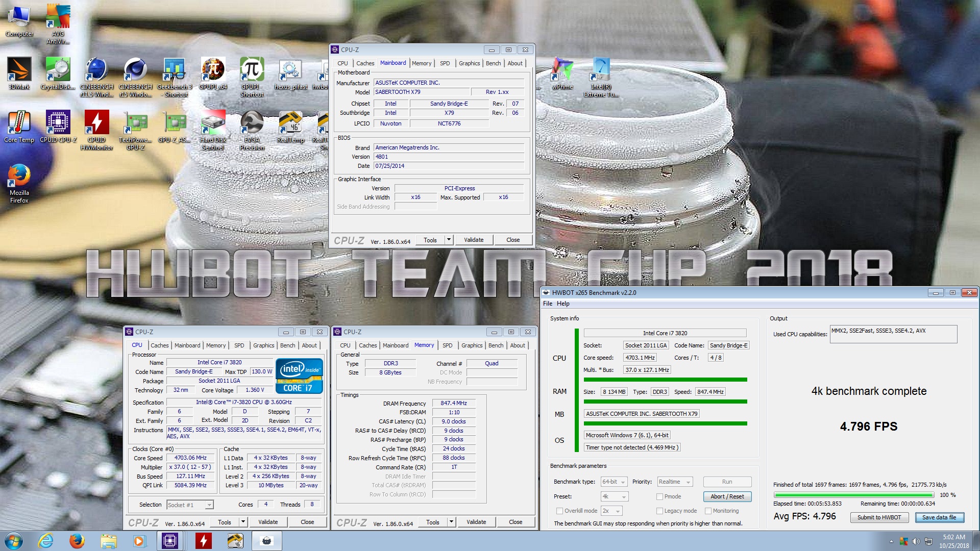Open Geekbench 3 shortcut icon
The width and height of the screenshot is (980, 551).
click(x=175, y=77)
